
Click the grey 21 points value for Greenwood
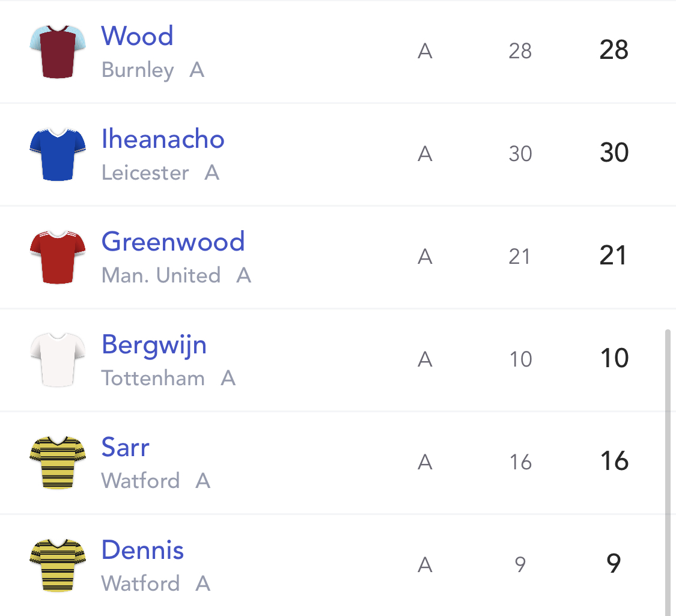point(520,257)
